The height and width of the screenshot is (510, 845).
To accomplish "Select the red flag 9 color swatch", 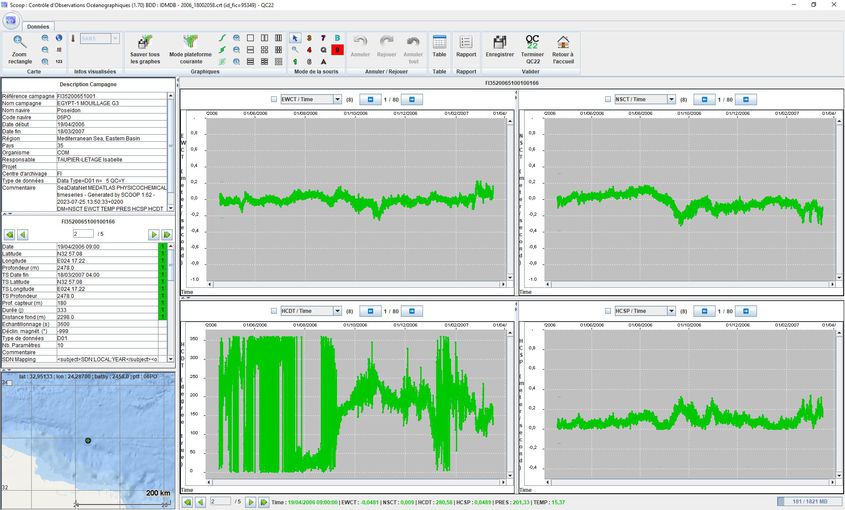I will click(x=337, y=50).
